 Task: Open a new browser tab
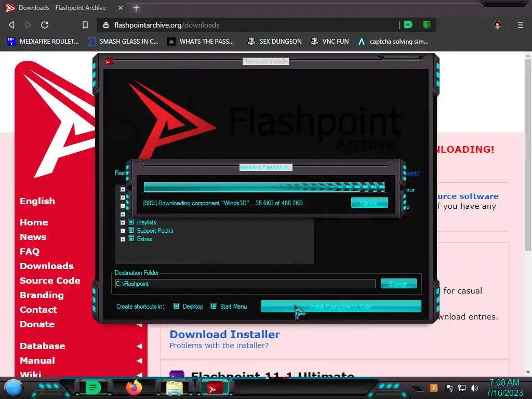pos(136,8)
